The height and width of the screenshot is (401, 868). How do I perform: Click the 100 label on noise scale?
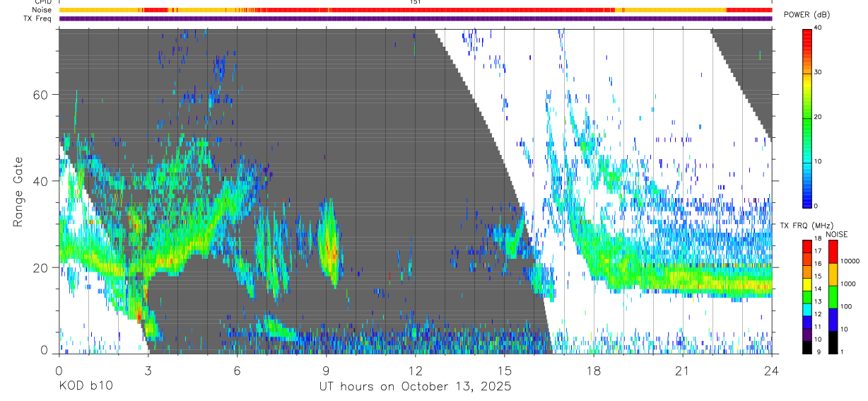pos(846,306)
